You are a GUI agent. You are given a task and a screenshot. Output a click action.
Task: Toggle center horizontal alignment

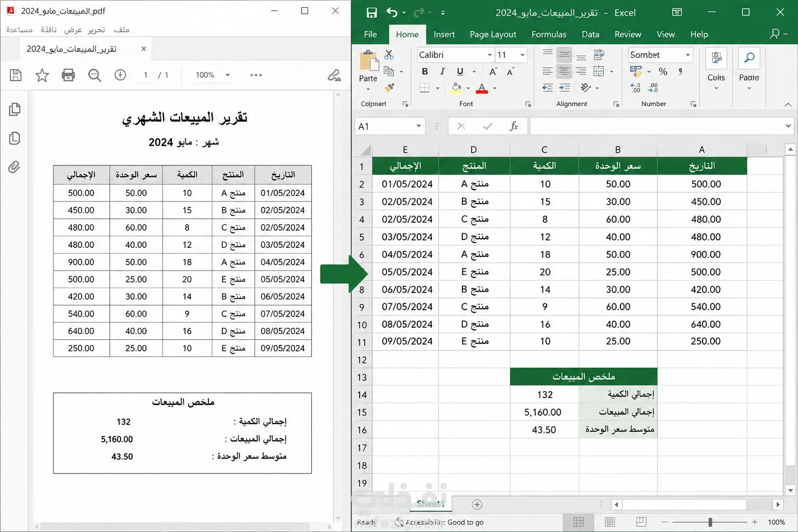click(x=564, y=71)
